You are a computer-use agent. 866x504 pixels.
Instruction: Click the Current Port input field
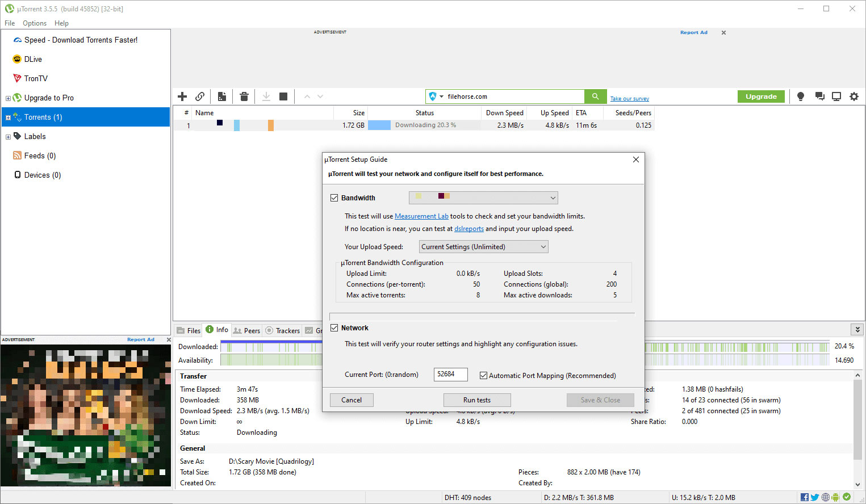pyautogui.click(x=450, y=375)
